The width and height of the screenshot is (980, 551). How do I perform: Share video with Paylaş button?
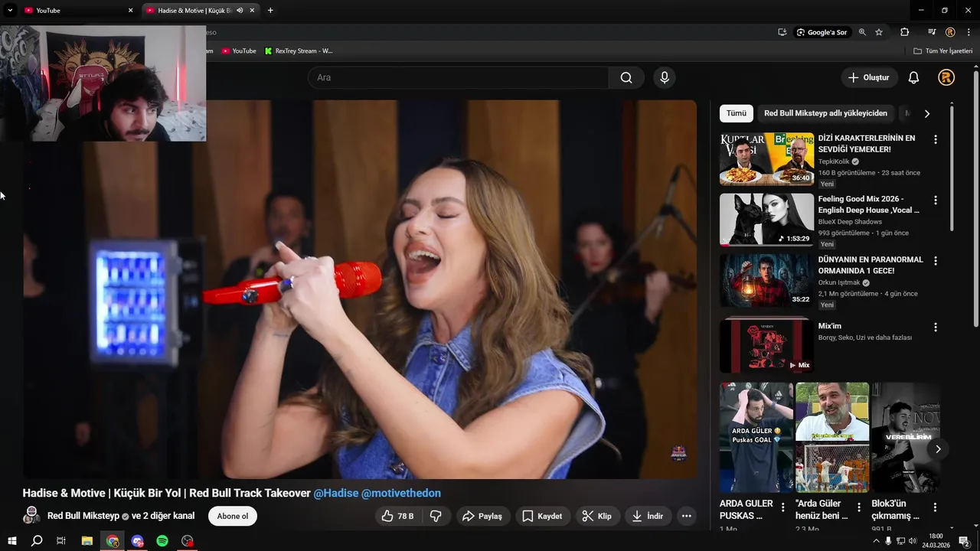click(482, 516)
